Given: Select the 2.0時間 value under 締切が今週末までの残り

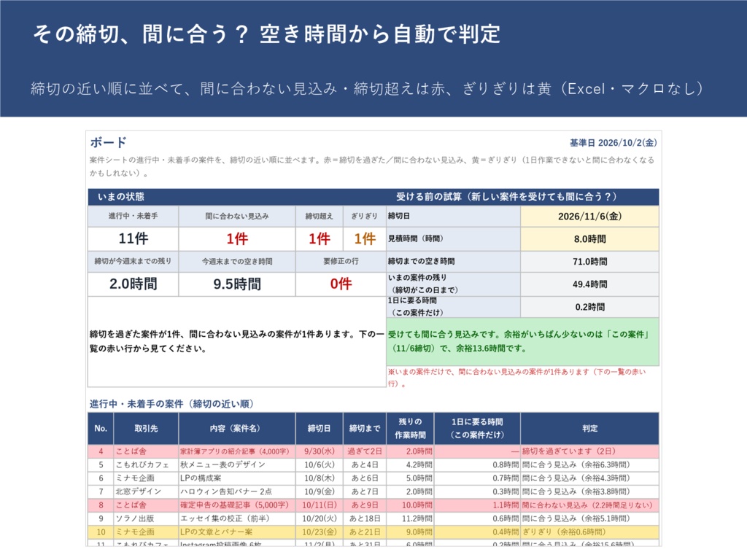Looking at the screenshot, I should [x=133, y=284].
